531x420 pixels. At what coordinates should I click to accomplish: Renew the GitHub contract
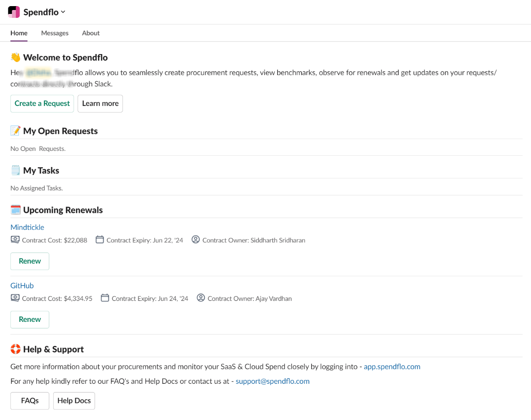pos(30,319)
